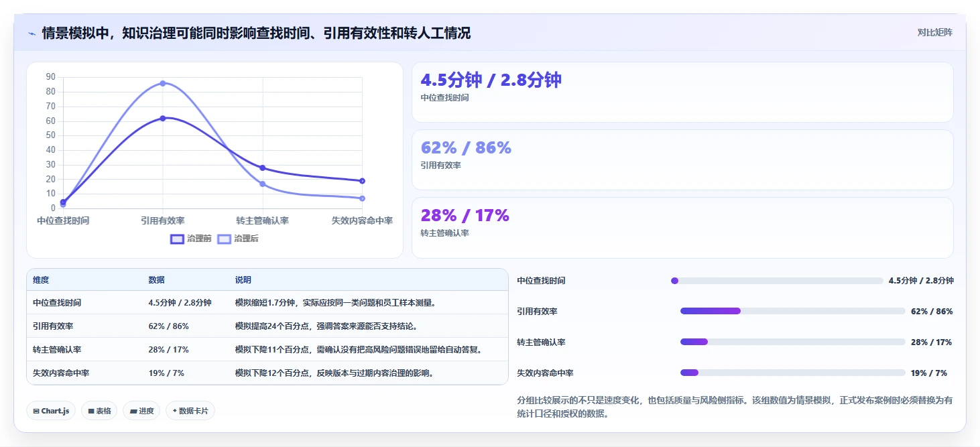Click the table cell 28% / 17%
Viewport: 980px width, 447px height.
168,350
